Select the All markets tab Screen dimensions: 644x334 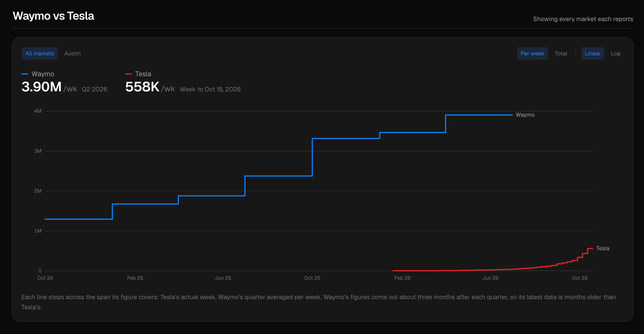pos(40,53)
